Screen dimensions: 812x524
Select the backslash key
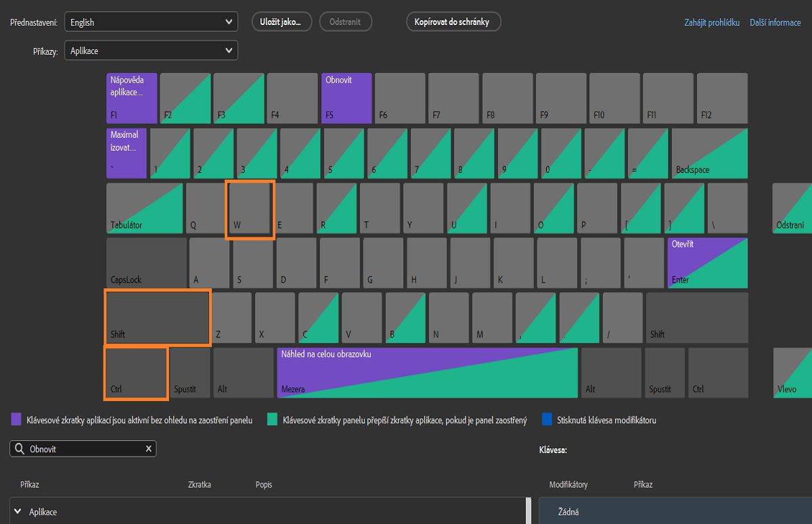(727, 208)
